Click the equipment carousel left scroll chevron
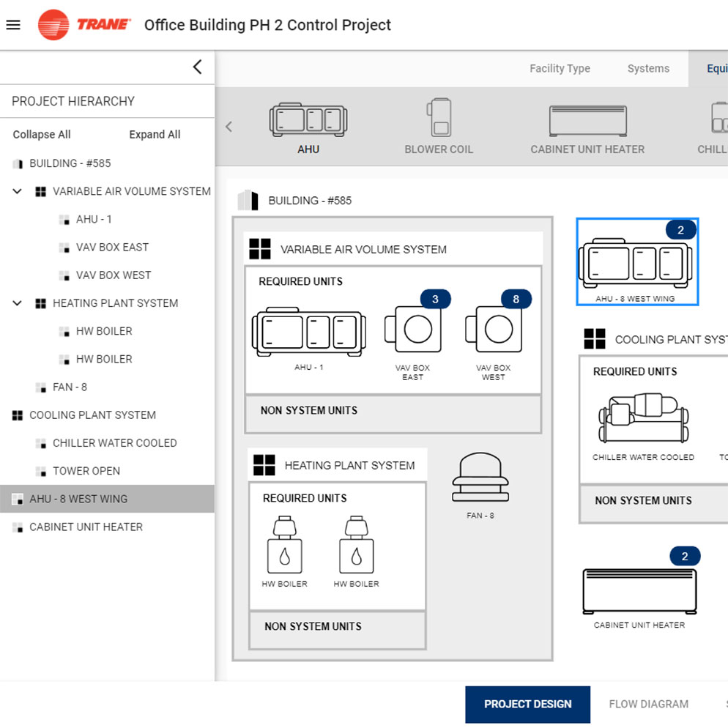This screenshot has width=728, height=728. [229, 126]
